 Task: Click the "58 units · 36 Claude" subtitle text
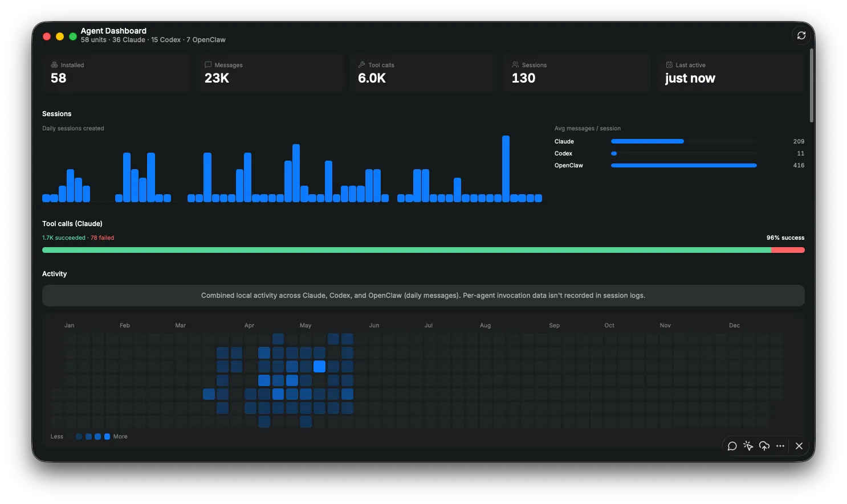(x=113, y=40)
